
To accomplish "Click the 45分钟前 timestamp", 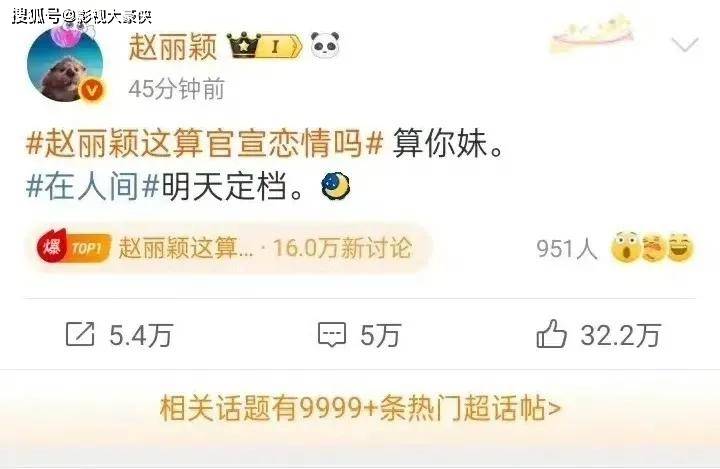I will point(177,89).
